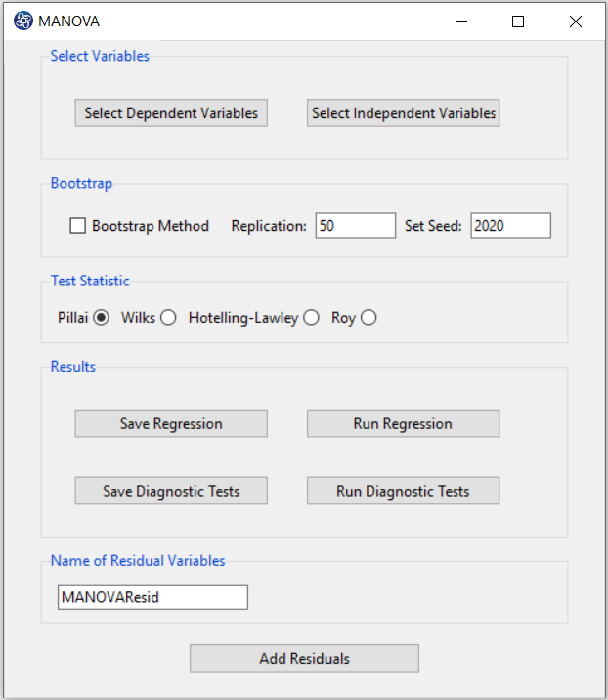Viewport: 608px width, 700px height.
Task: Click the Add Residuals button
Action: tap(304, 659)
